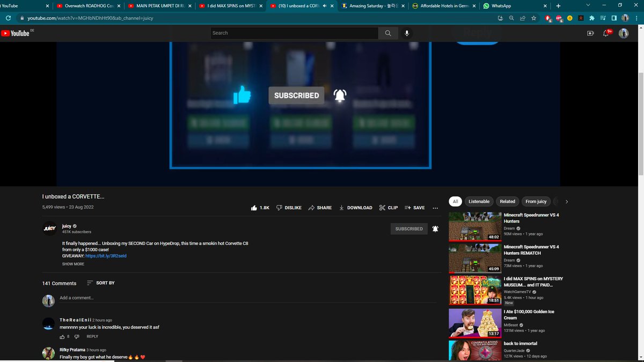Screen dimensions: 644x362
Task: Open Minecraft Speedrunner VS 4 Hunters 48:02 thumbnail
Action: (475, 227)
